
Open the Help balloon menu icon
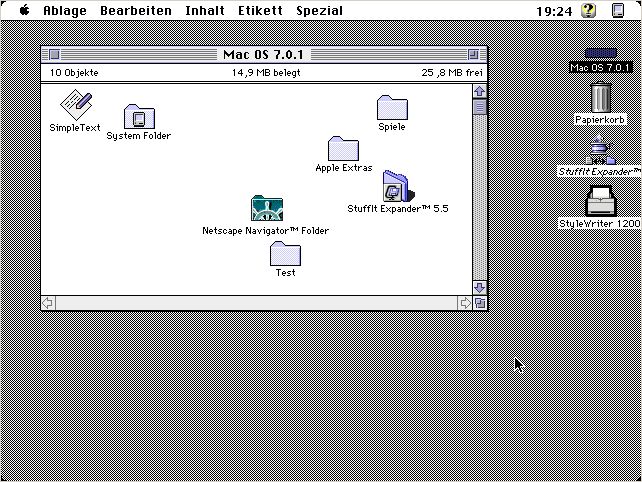(589, 10)
